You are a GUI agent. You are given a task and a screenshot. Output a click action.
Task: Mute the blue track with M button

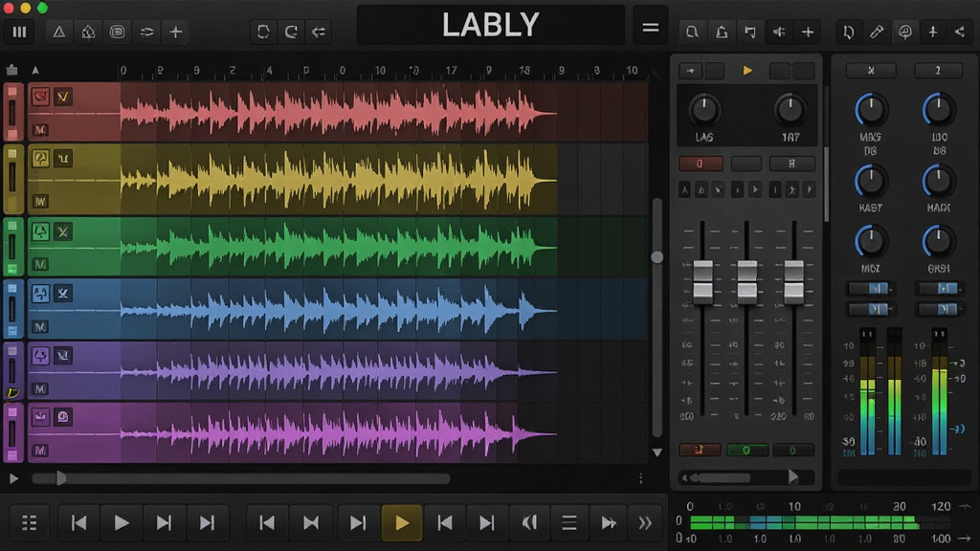click(40, 327)
